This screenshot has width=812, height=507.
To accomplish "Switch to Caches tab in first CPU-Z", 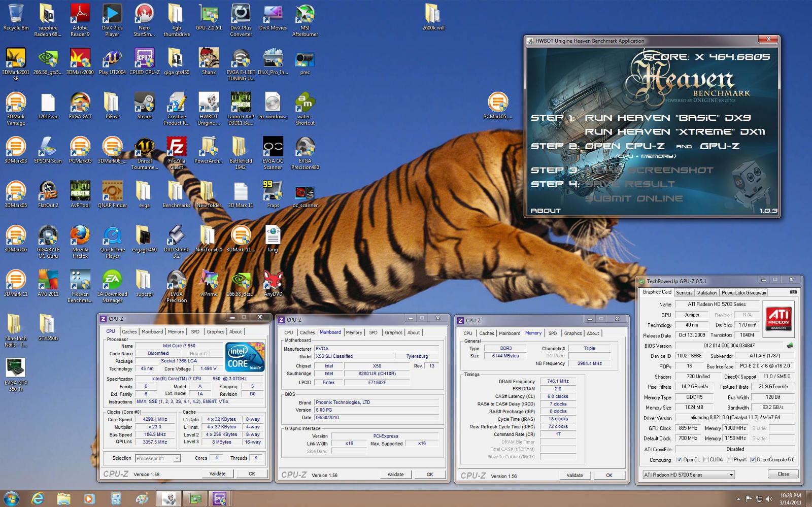I will pos(129,331).
